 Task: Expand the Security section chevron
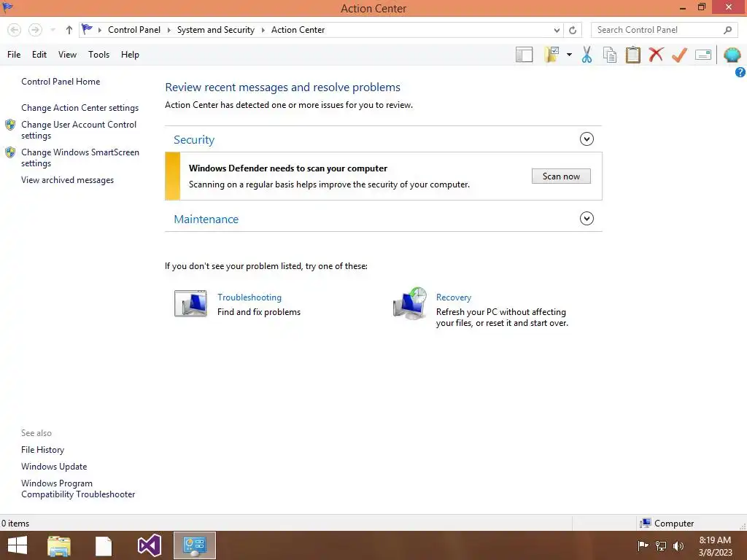pos(587,139)
